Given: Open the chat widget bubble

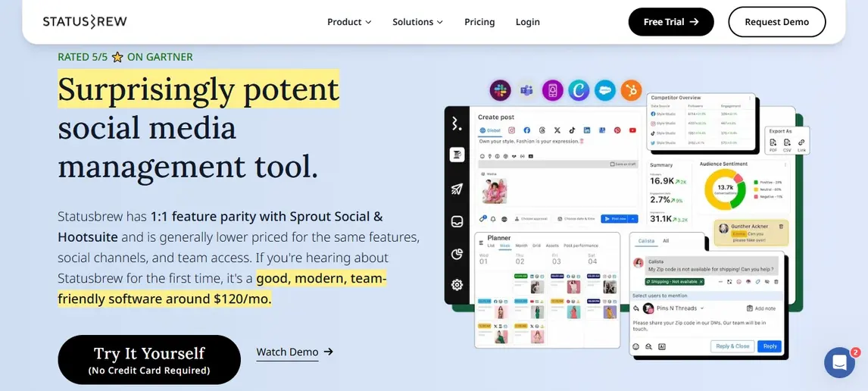Looking at the screenshot, I should point(839,363).
